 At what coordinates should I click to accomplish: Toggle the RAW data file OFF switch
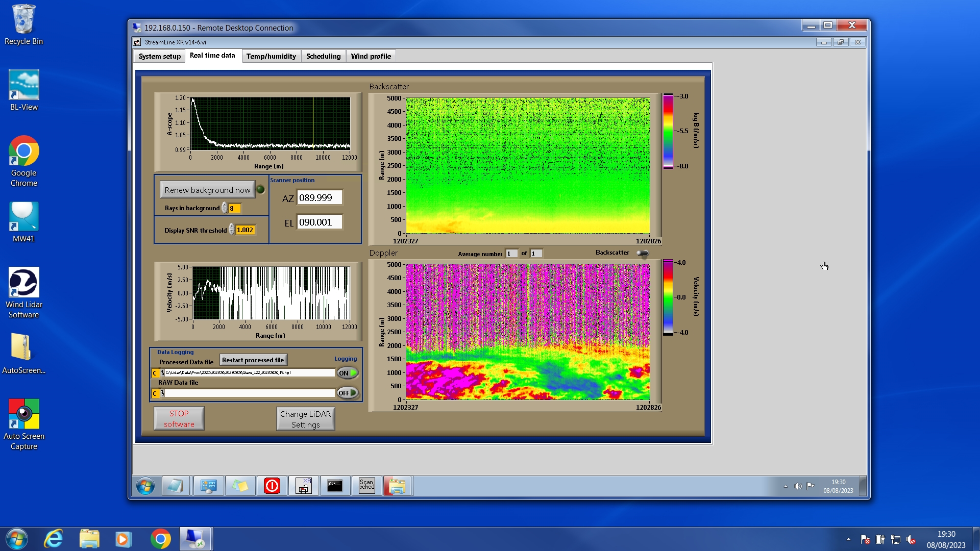tap(348, 393)
